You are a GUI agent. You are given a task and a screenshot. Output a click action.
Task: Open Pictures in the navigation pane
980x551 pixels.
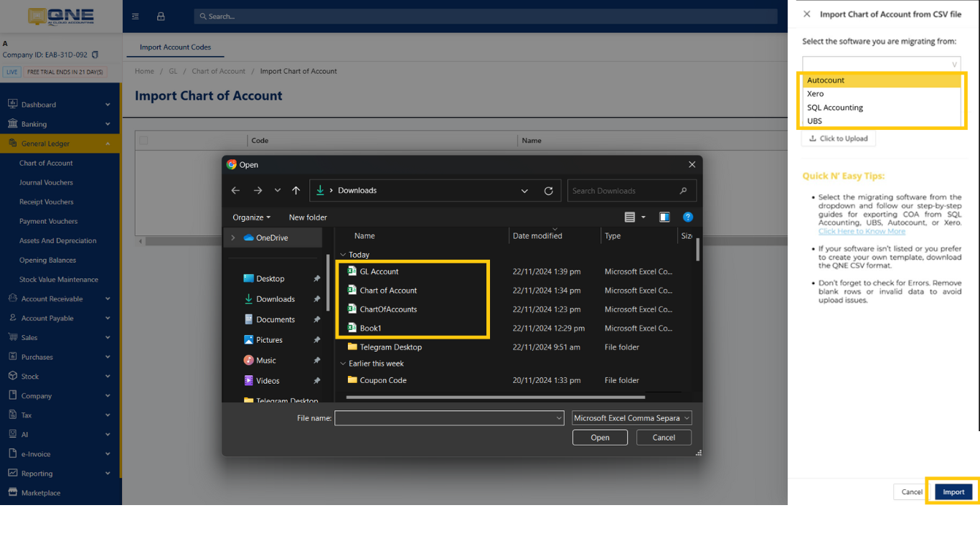pos(269,340)
